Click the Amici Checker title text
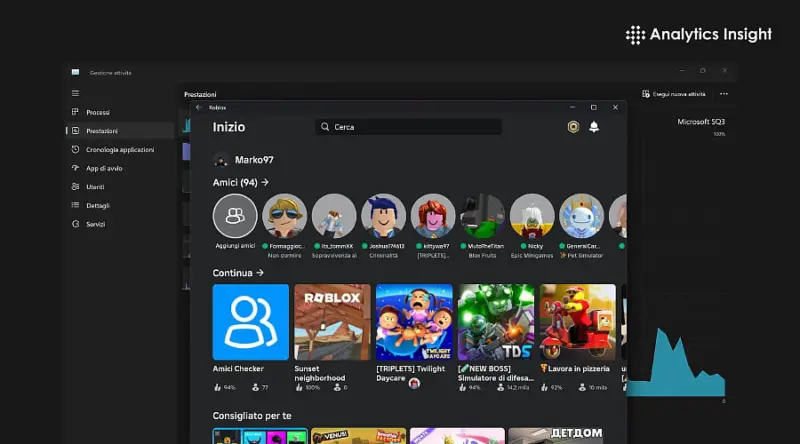Viewport: 800px width, 444px height. (238, 368)
